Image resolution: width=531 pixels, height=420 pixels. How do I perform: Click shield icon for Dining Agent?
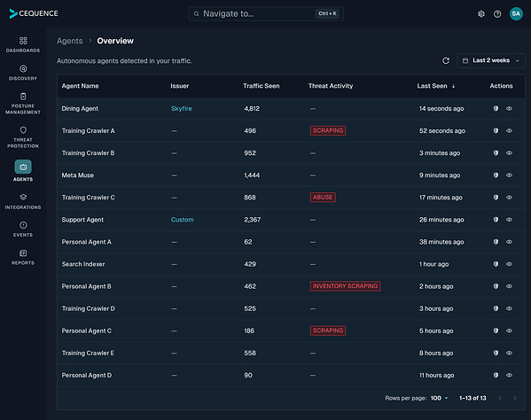496,108
